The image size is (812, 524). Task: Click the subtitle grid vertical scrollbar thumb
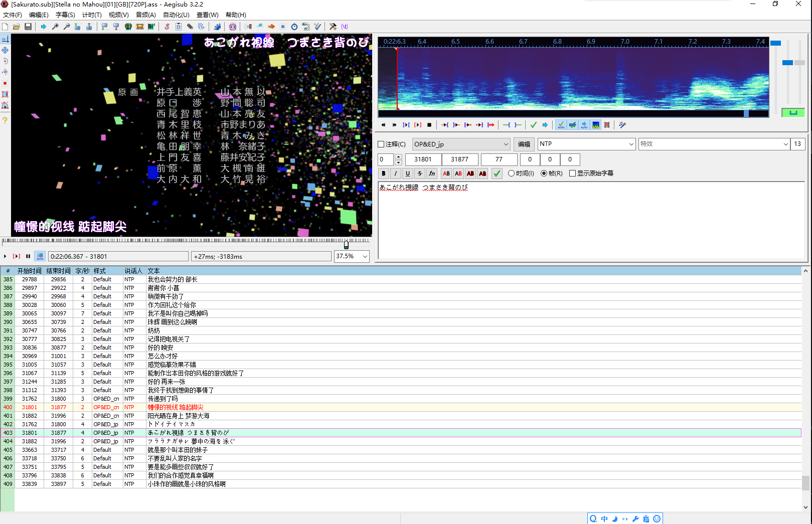click(x=805, y=483)
